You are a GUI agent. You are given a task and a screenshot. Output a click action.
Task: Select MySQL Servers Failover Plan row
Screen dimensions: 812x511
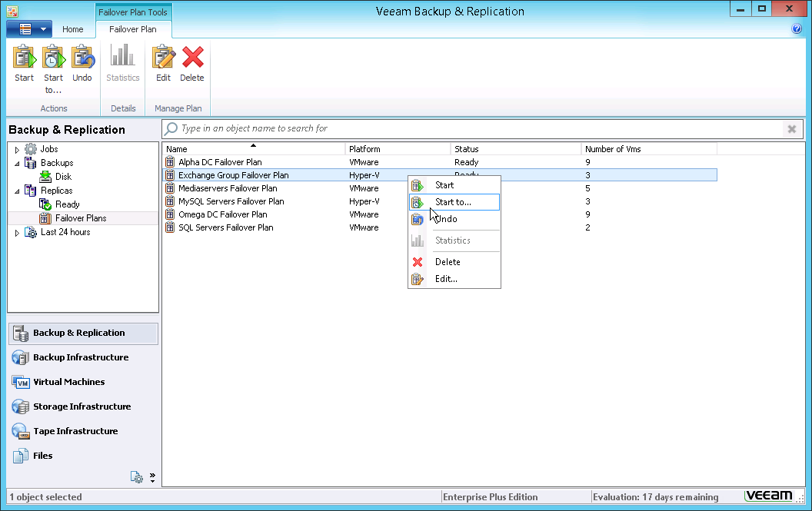click(440, 201)
